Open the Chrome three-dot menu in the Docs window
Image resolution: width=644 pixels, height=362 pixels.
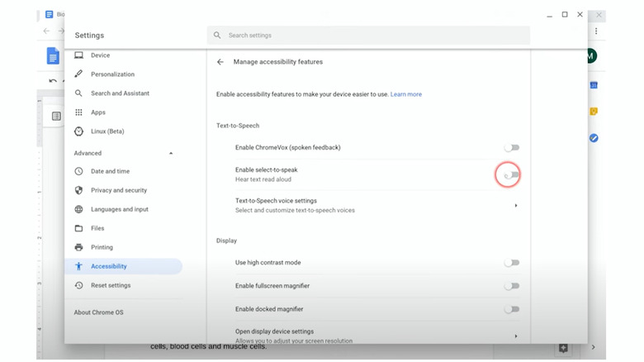[596, 31]
